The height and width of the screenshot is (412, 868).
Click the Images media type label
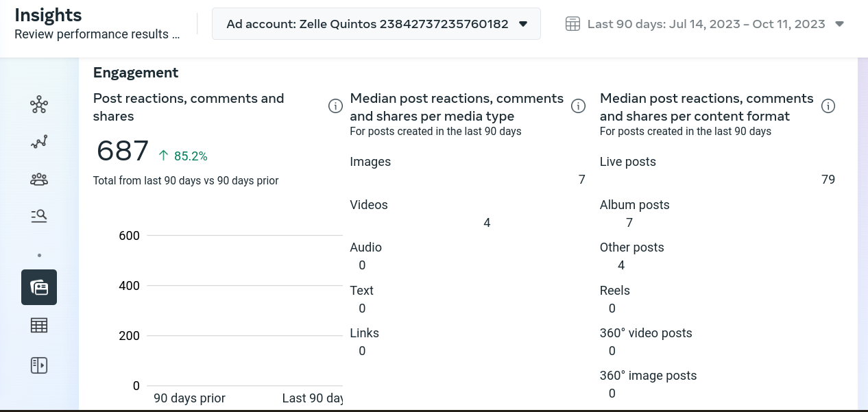click(370, 162)
